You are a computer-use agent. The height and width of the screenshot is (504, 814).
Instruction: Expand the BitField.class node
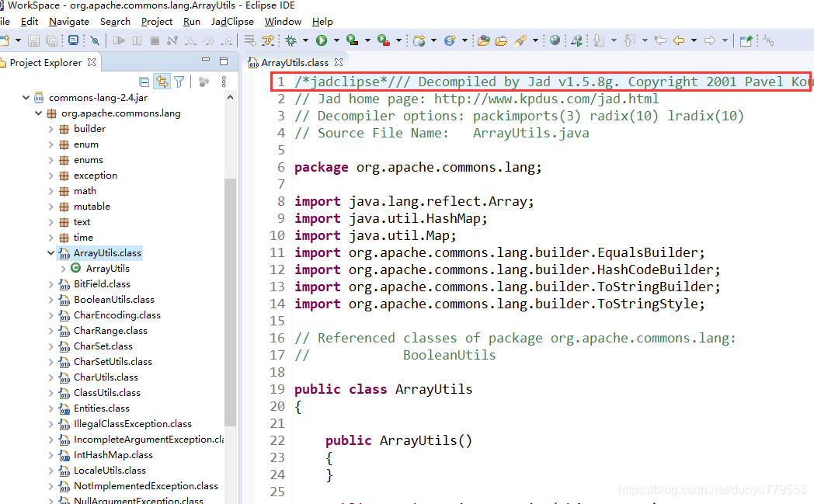coord(51,284)
